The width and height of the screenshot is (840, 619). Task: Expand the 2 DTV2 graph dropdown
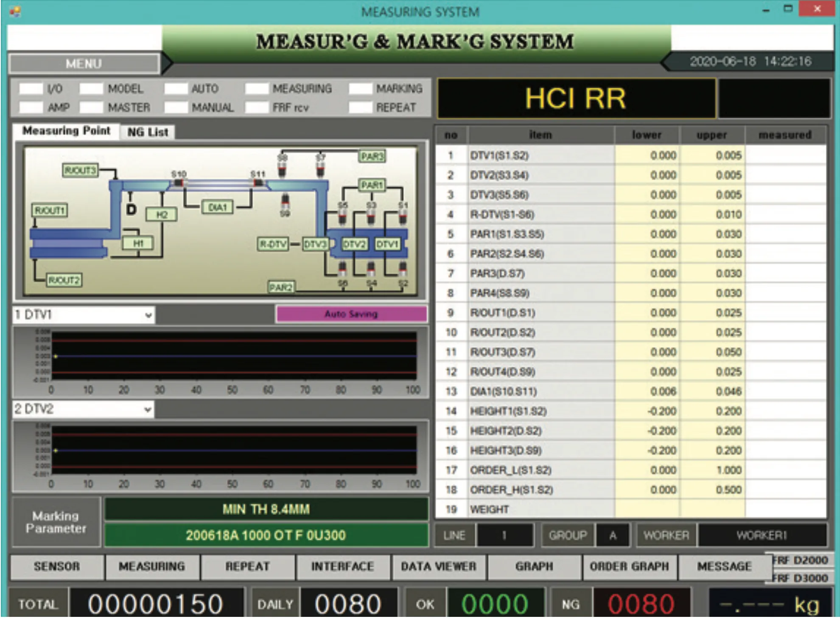147,410
